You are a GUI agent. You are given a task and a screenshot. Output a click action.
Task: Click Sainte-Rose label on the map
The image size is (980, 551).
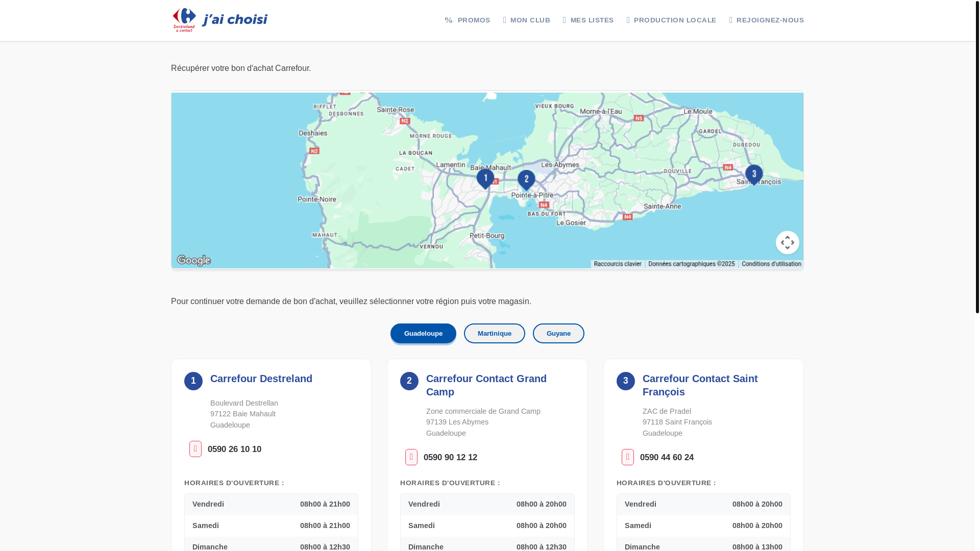(x=396, y=110)
